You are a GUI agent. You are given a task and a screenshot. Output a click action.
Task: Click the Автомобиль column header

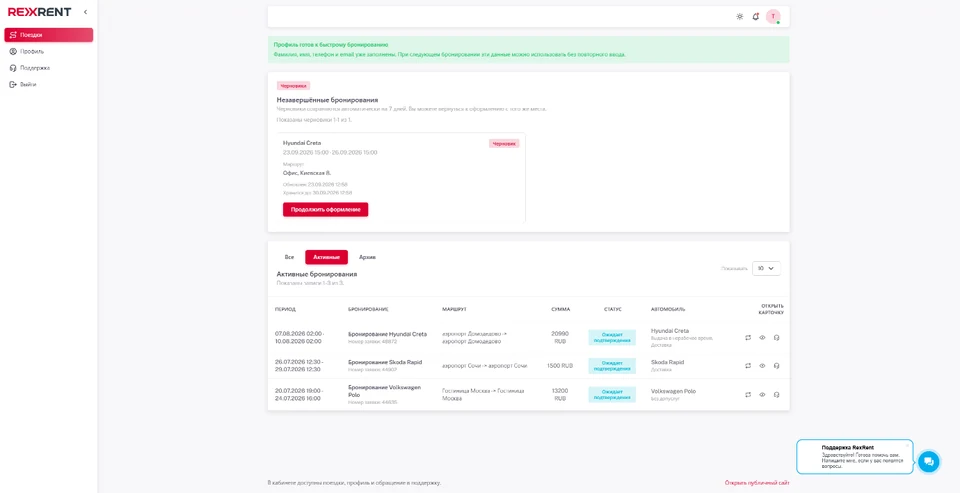pos(668,309)
